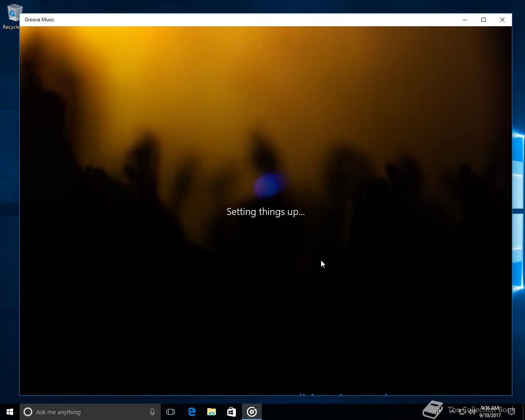This screenshot has height=420, width=525.
Task: Activate the Cortana microphone icon
Action: [x=152, y=412]
